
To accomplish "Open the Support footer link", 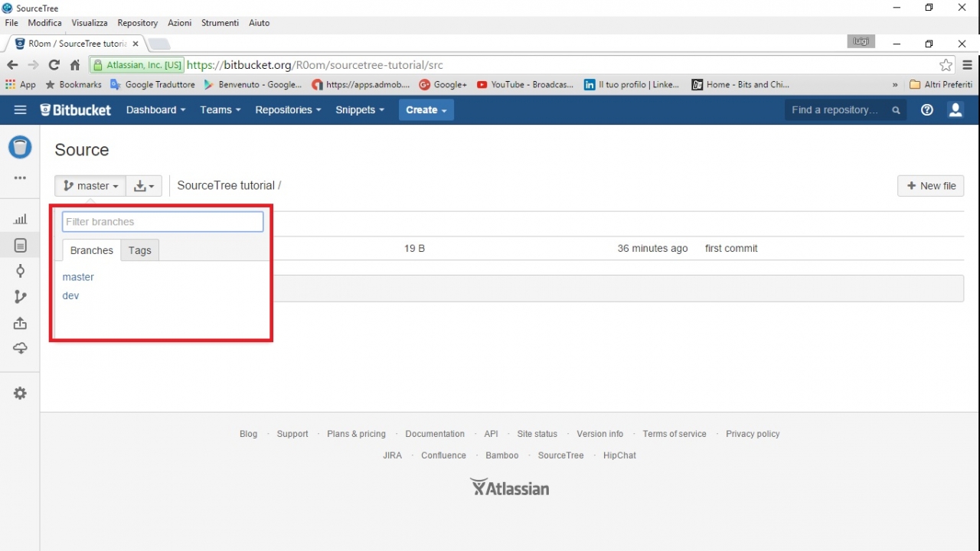I will tap(292, 434).
